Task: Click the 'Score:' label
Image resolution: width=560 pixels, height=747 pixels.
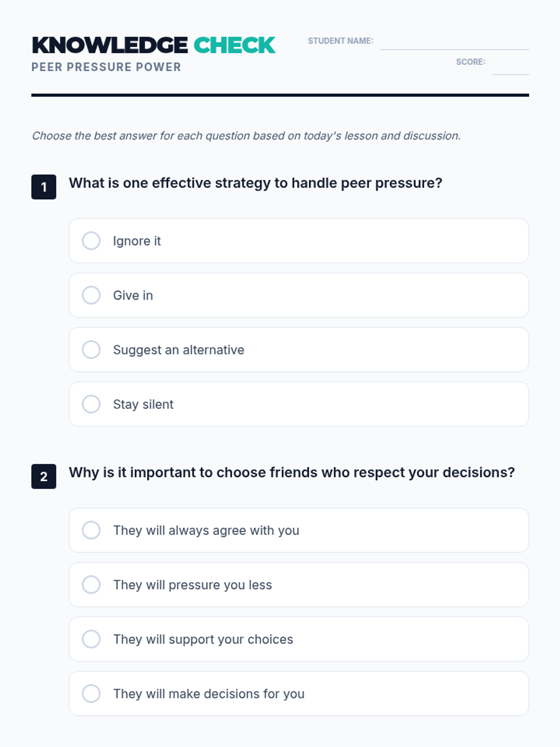Action: coord(470,62)
